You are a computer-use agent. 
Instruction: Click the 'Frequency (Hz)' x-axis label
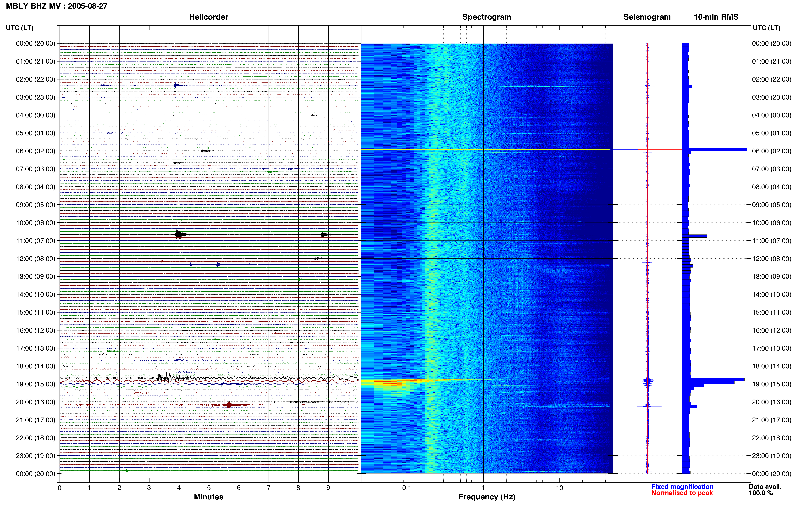point(487,497)
